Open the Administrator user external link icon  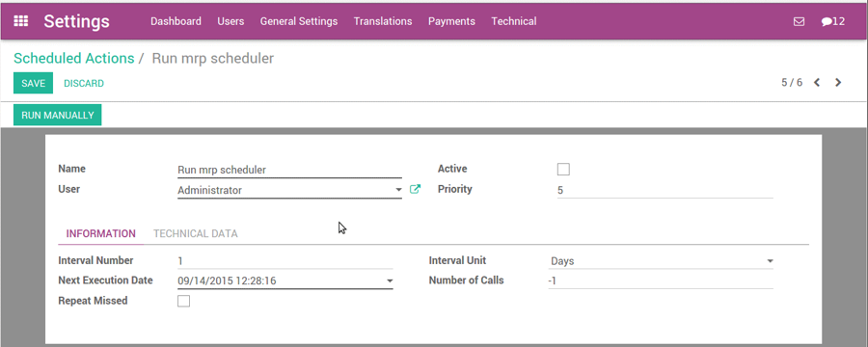point(415,189)
